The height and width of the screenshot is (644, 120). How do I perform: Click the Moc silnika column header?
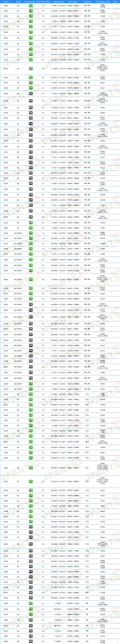point(73,2)
